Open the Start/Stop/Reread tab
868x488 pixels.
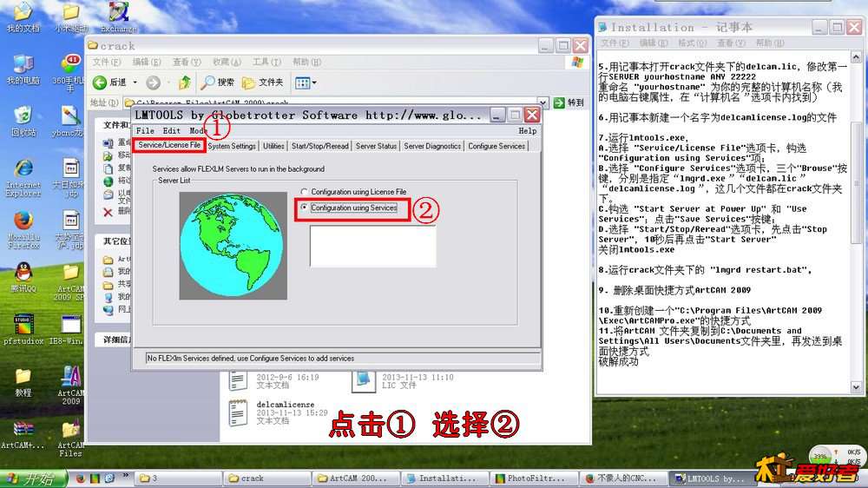pyautogui.click(x=320, y=146)
